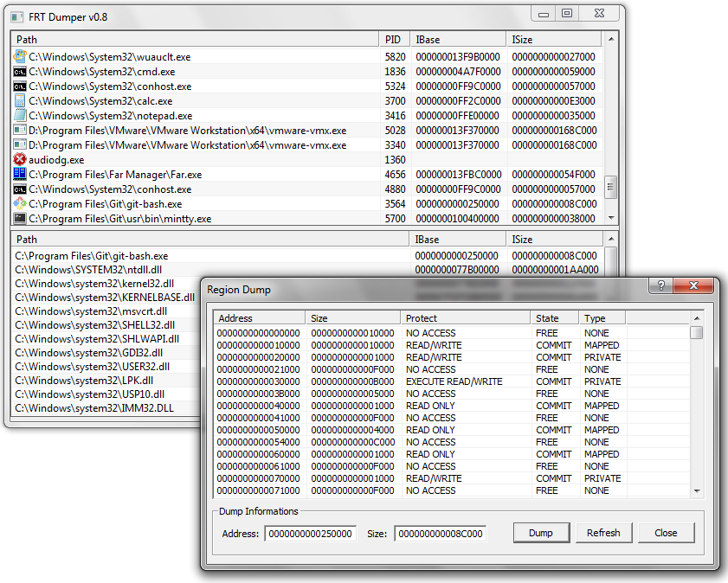Click the region list scroll up arrow
The width and height of the screenshot is (728, 583).
coord(697,318)
